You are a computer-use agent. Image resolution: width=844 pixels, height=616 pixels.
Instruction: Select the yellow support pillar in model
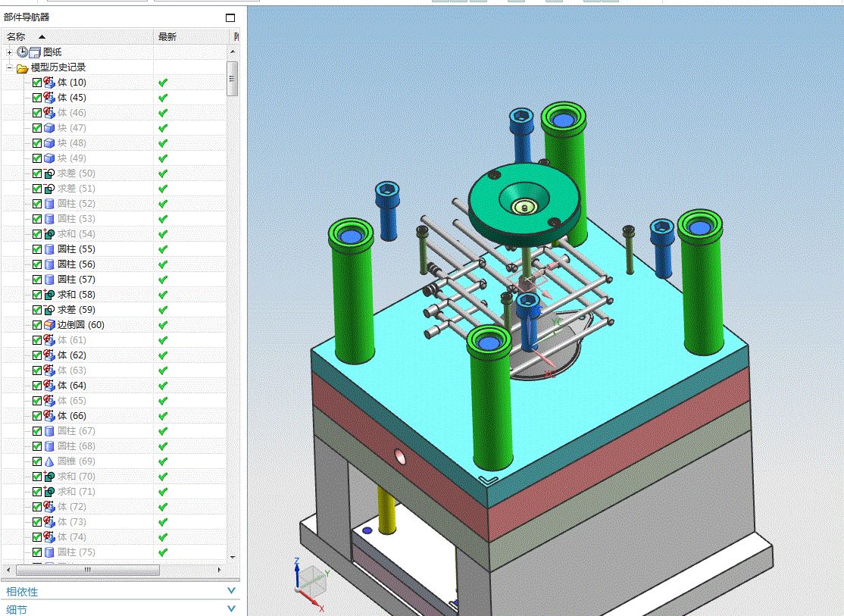pyautogui.click(x=386, y=511)
